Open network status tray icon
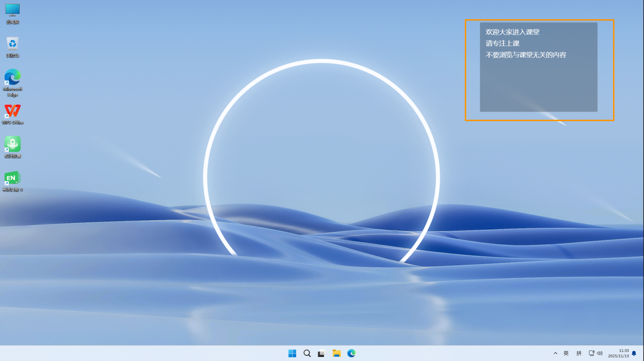Viewport: 644px width, 361px height. [591, 353]
